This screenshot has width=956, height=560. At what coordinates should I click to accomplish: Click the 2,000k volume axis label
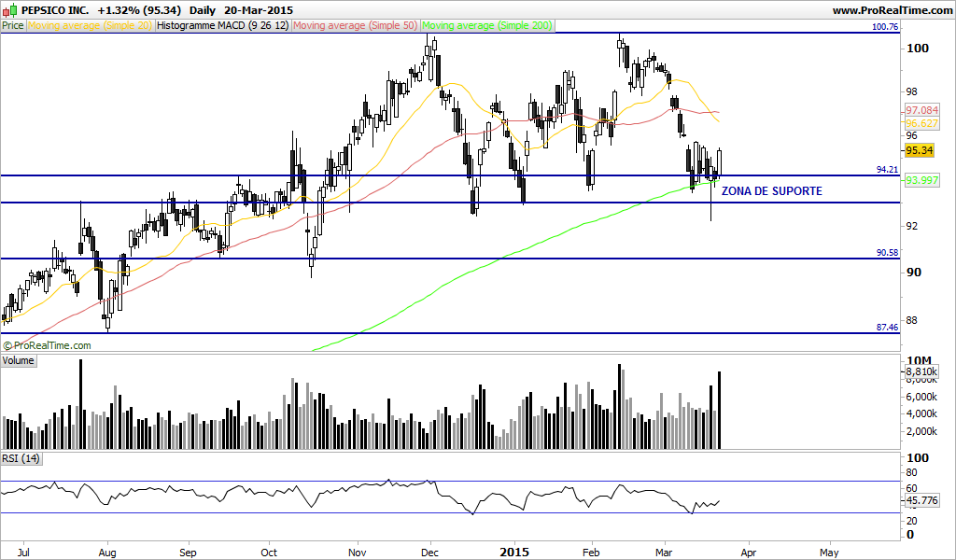click(x=921, y=431)
